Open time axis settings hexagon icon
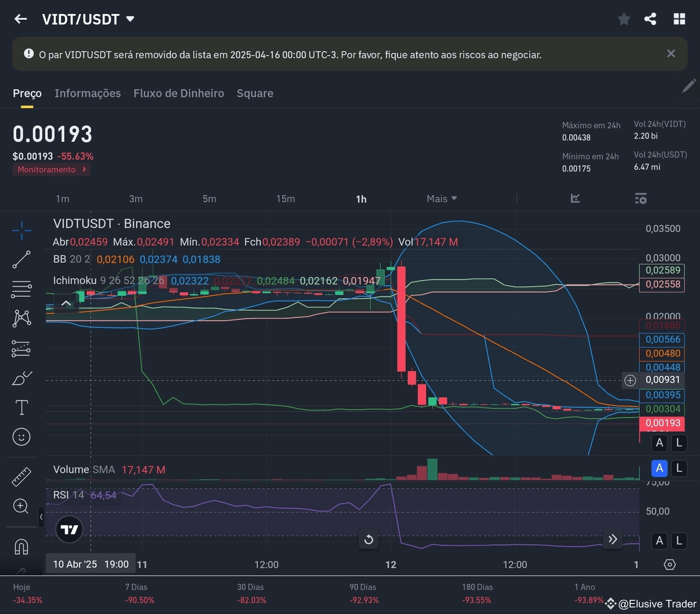The width and height of the screenshot is (700, 614). [669, 565]
